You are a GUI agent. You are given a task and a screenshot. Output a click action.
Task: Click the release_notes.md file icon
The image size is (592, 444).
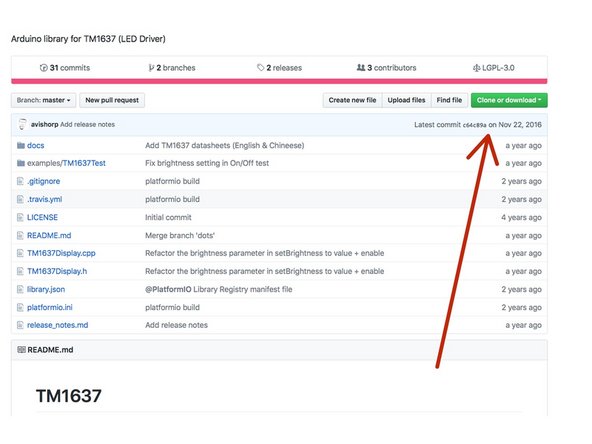coord(20,325)
